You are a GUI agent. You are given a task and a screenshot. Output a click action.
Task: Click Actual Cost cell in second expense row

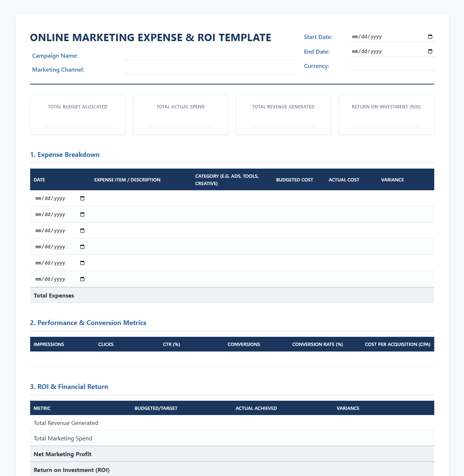pyautogui.click(x=351, y=214)
